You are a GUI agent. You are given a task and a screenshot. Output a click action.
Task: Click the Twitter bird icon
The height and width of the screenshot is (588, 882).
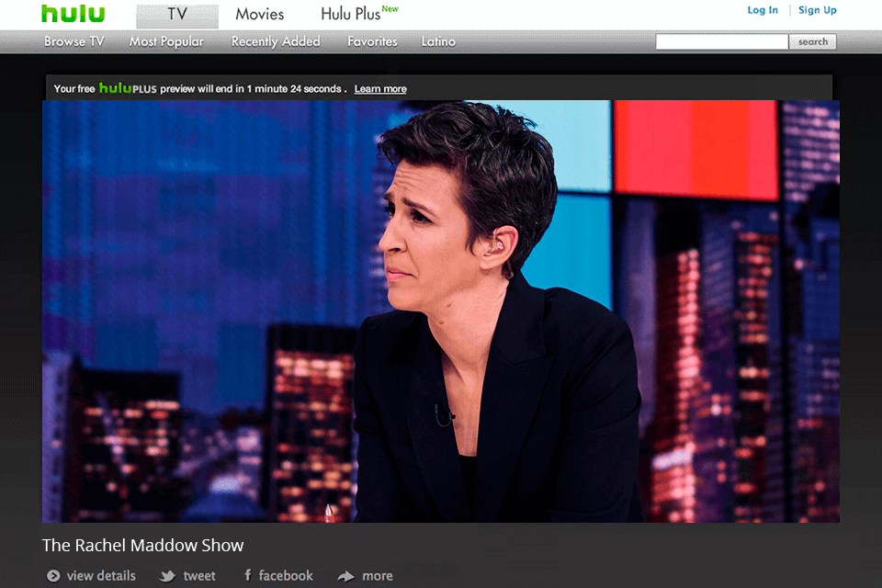(167, 576)
